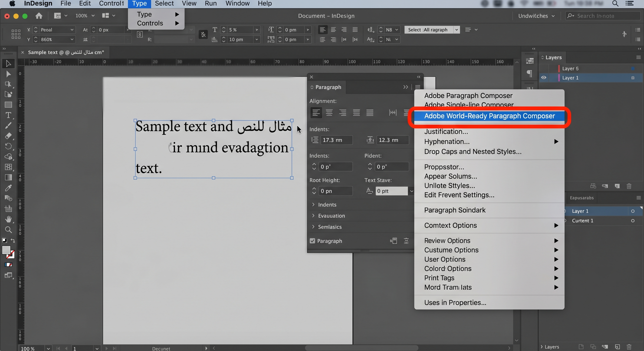644x351 pixels.
Task: Click the fill color swatch
Action: click(x=6, y=250)
